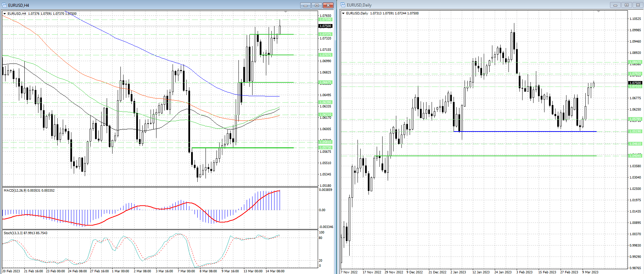
Task: Select the long green horizontal line in Daily chart
Action: point(485,156)
